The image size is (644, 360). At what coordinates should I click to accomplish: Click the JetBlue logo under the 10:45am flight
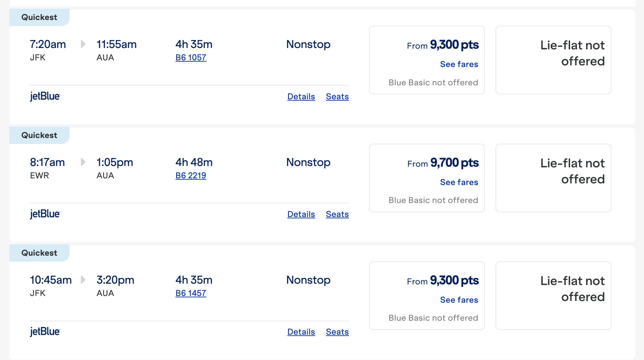[45, 332]
